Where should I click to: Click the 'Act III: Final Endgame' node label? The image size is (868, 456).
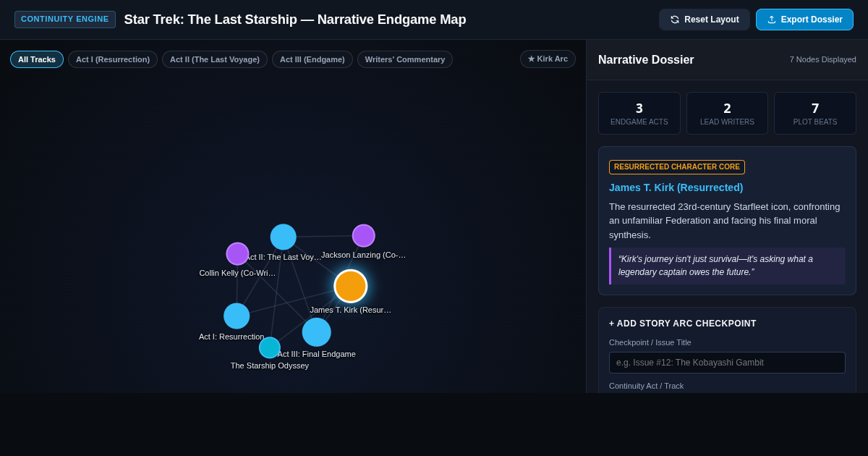(x=317, y=354)
